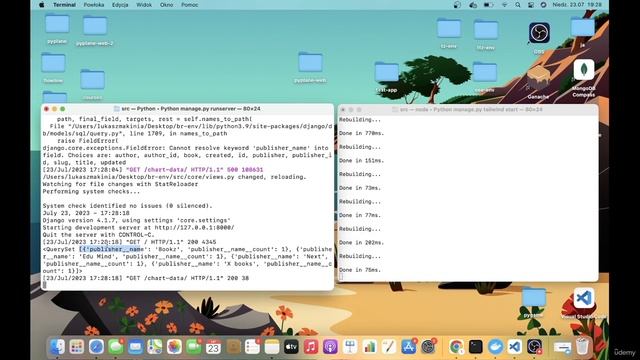Open the Powłoka menu
The height and width of the screenshot is (360, 640).
pyautogui.click(x=94, y=5)
